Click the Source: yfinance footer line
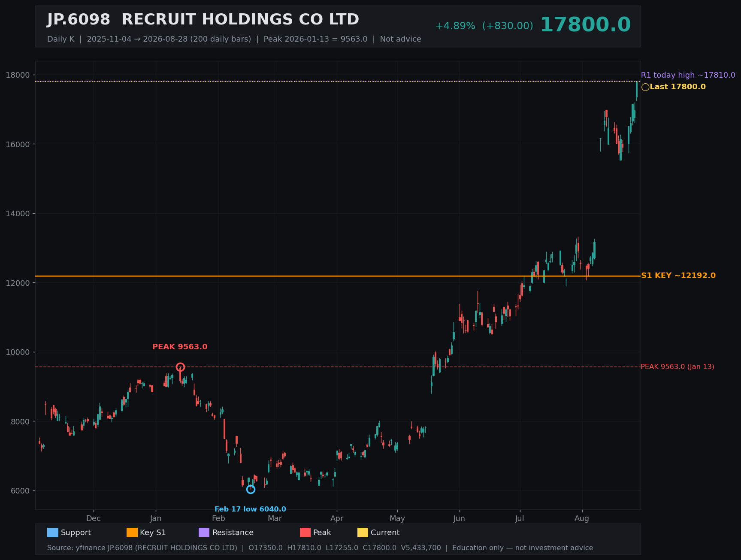 point(320,548)
